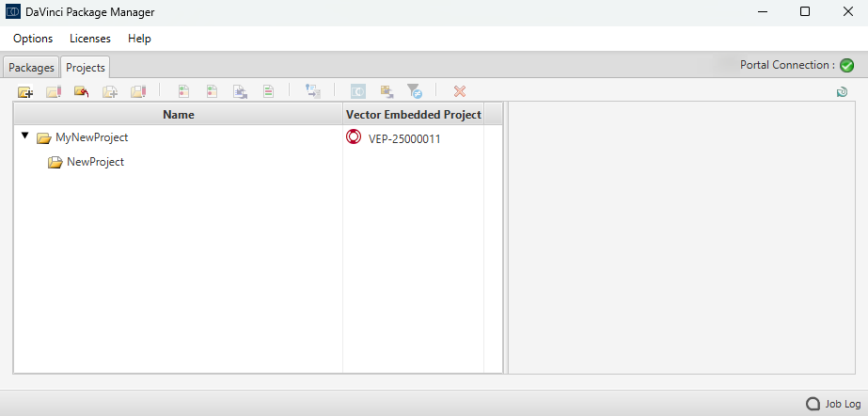Select the Projects tab
This screenshot has width=868, height=416.
coord(86,68)
